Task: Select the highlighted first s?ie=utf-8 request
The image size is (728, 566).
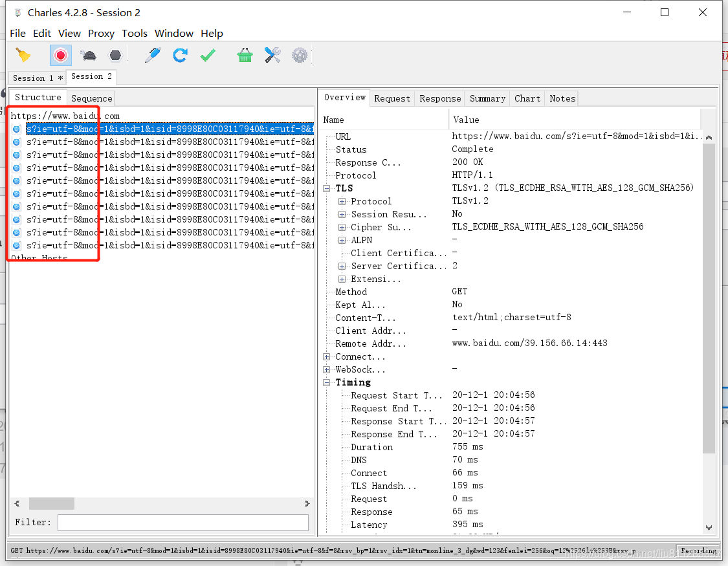Action: point(170,129)
